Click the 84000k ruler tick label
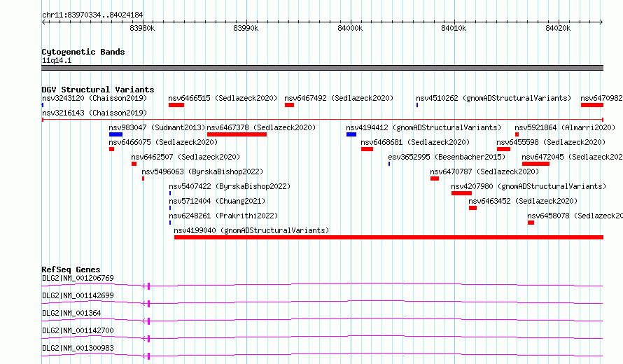The width and height of the screenshot is (623, 364). pos(350,29)
